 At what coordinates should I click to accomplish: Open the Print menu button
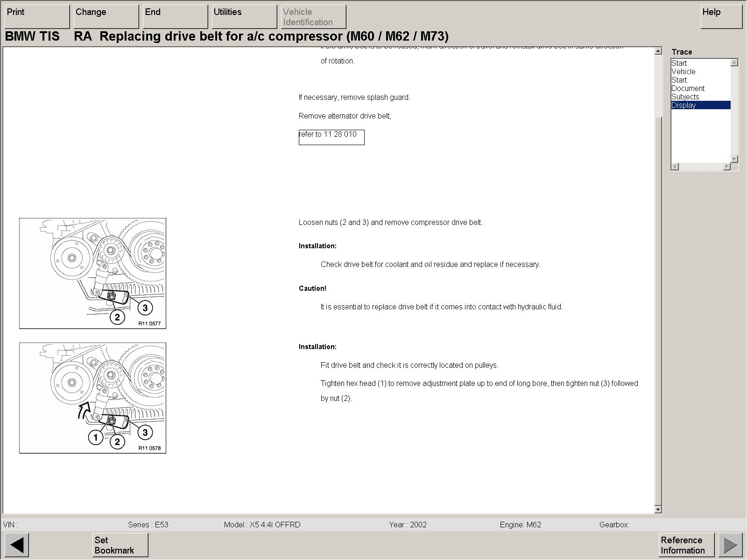click(37, 16)
